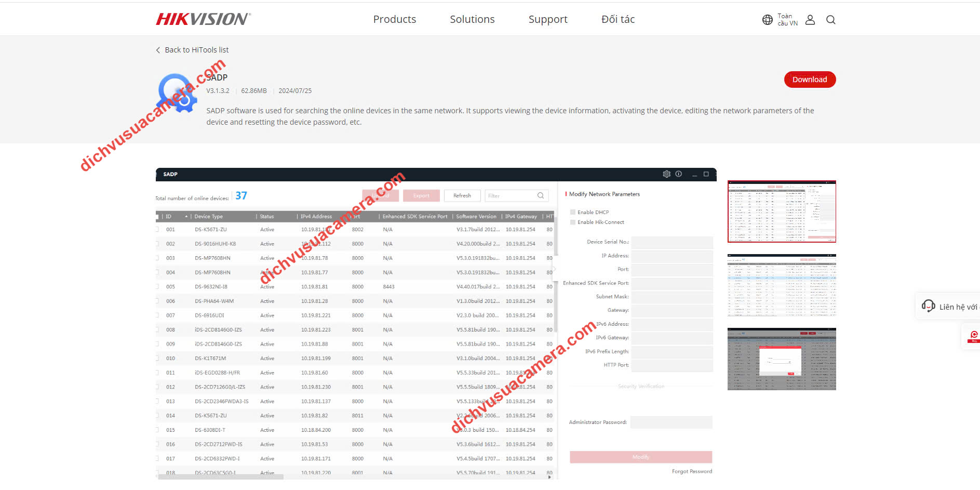
Task: Sort by the ID column header arrow
Action: pyautogui.click(x=186, y=216)
